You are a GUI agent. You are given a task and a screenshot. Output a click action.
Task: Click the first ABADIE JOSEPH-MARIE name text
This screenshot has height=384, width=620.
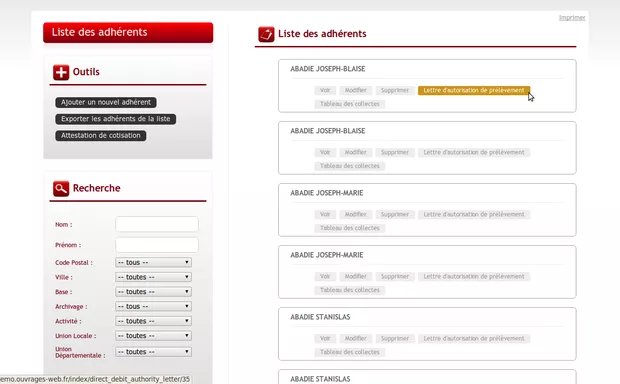pyautogui.click(x=327, y=193)
